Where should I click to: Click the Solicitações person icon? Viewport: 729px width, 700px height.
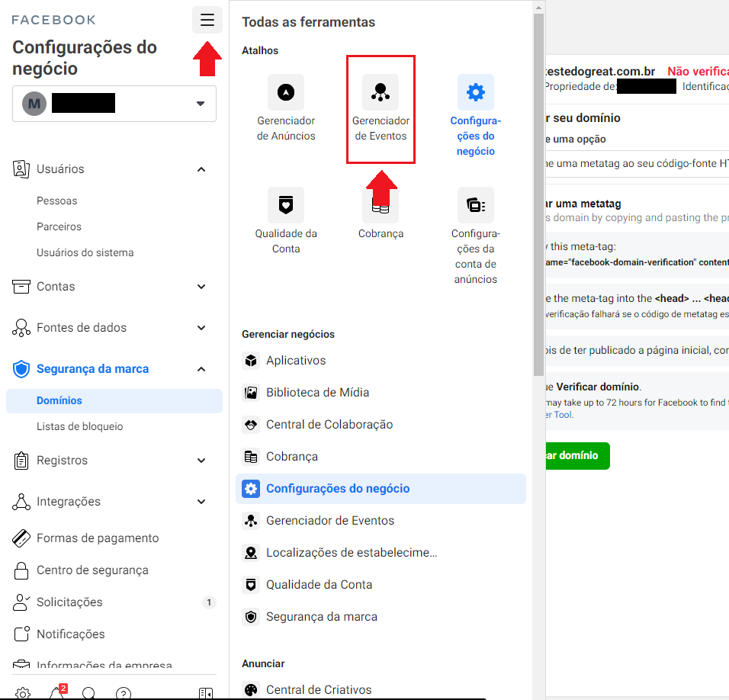tap(21, 602)
